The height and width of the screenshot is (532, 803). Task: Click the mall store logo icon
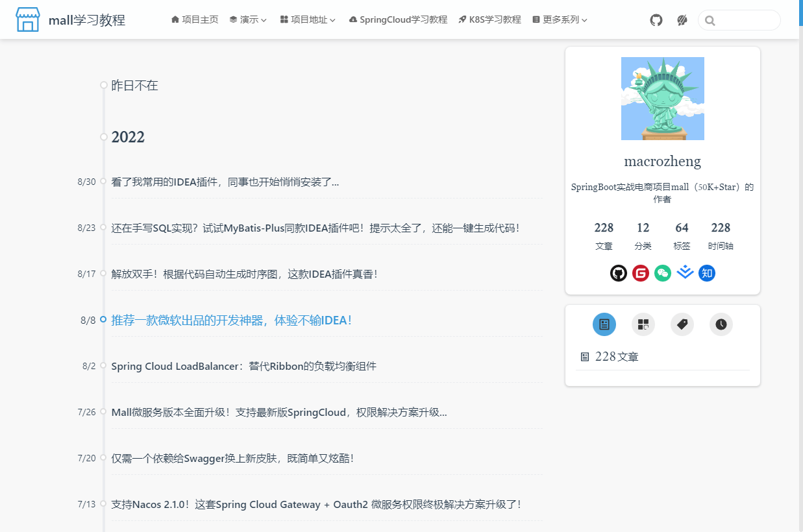click(x=27, y=19)
